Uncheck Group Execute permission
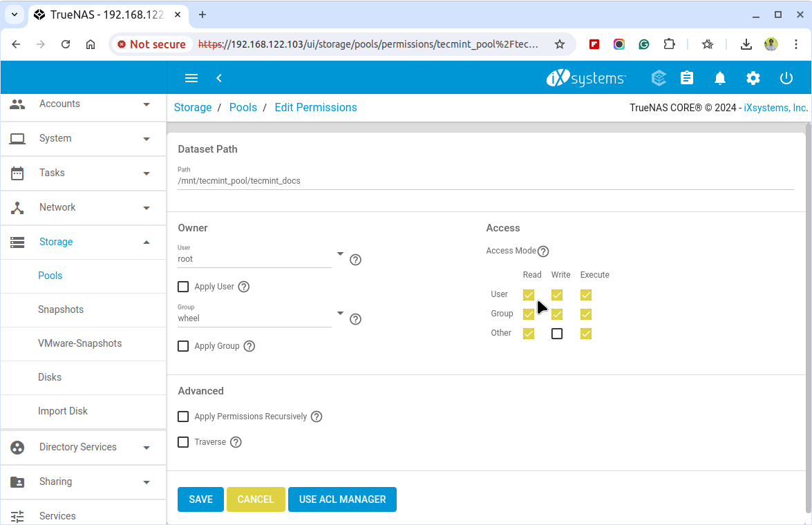This screenshot has height=525, width=812. click(586, 314)
